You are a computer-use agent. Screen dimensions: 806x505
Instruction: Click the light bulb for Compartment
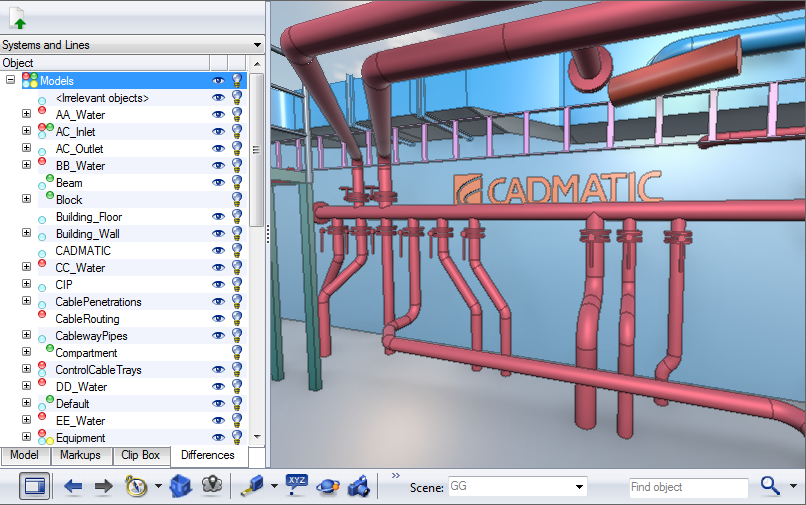[x=237, y=352]
